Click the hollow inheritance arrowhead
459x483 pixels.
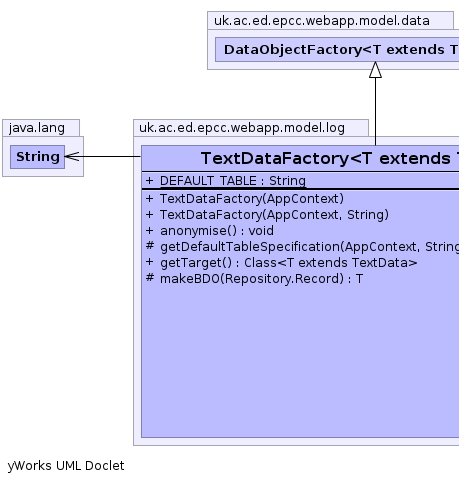(375, 70)
